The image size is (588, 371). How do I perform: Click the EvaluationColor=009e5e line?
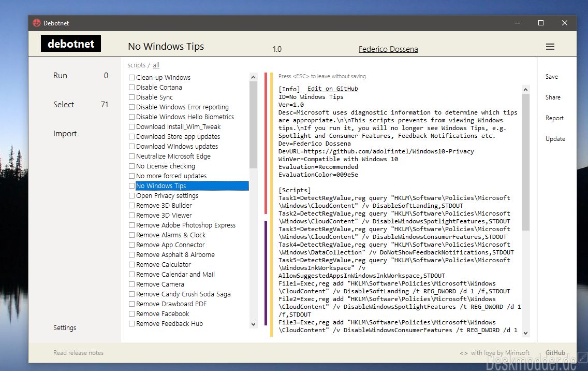coord(318,175)
